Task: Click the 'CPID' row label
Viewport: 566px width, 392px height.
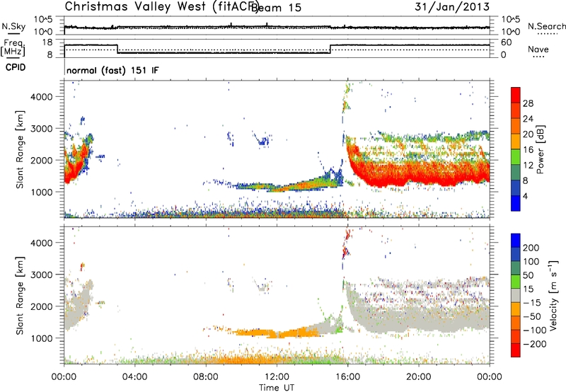Action: [x=16, y=67]
